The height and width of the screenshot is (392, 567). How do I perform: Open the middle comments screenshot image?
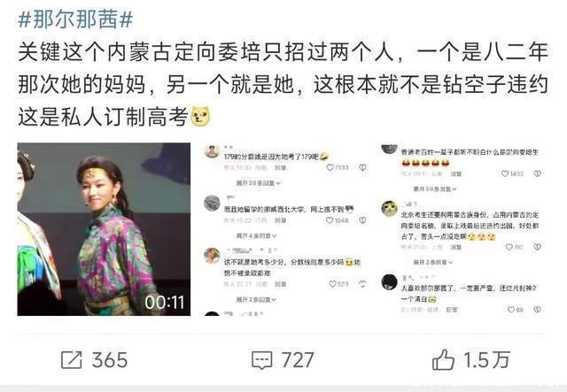285,229
